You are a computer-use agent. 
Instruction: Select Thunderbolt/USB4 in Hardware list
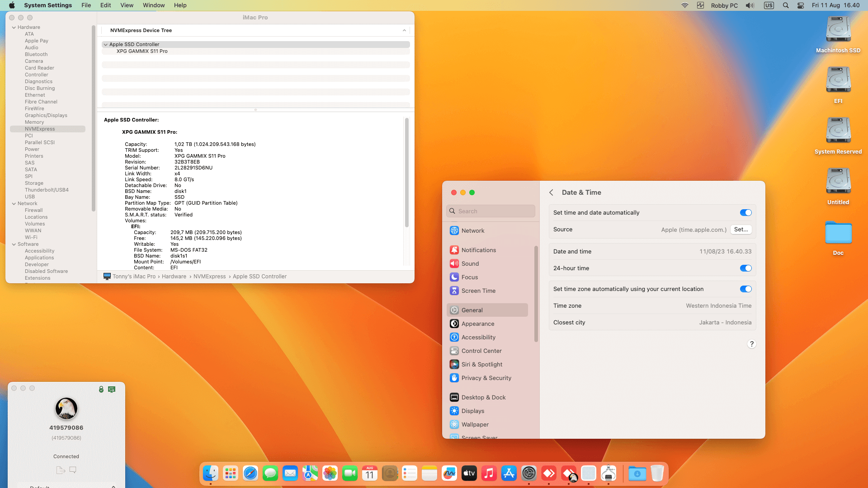(x=47, y=190)
